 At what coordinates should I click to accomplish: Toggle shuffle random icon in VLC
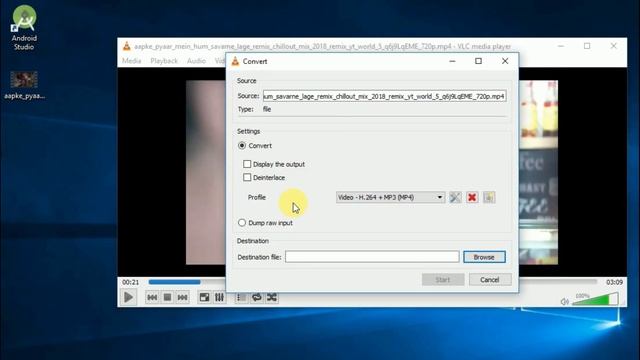click(272, 298)
